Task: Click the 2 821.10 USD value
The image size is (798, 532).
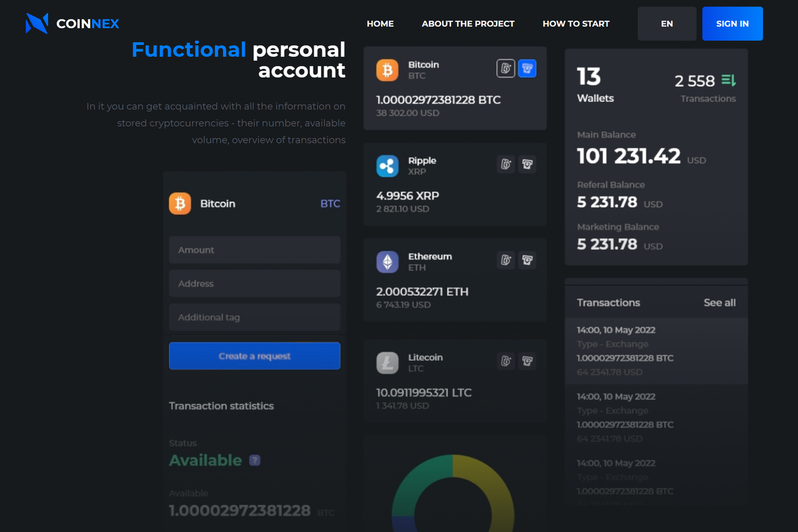Action: [403, 209]
